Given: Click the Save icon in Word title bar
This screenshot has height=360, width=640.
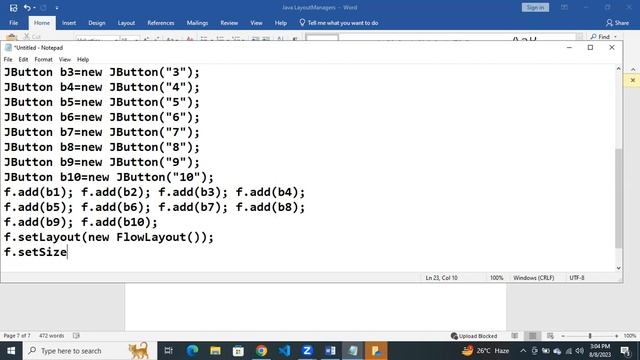Looking at the screenshot, I should tap(13, 7).
